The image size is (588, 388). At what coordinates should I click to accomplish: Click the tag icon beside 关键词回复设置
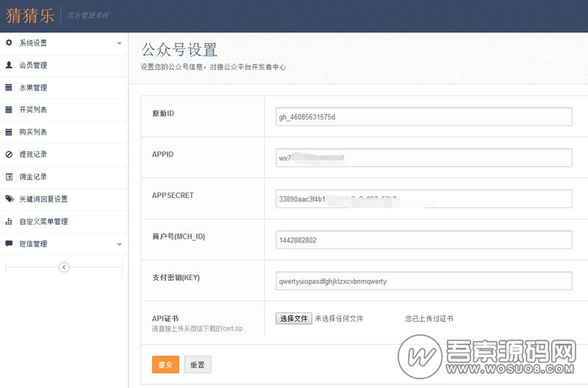(9, 199)
